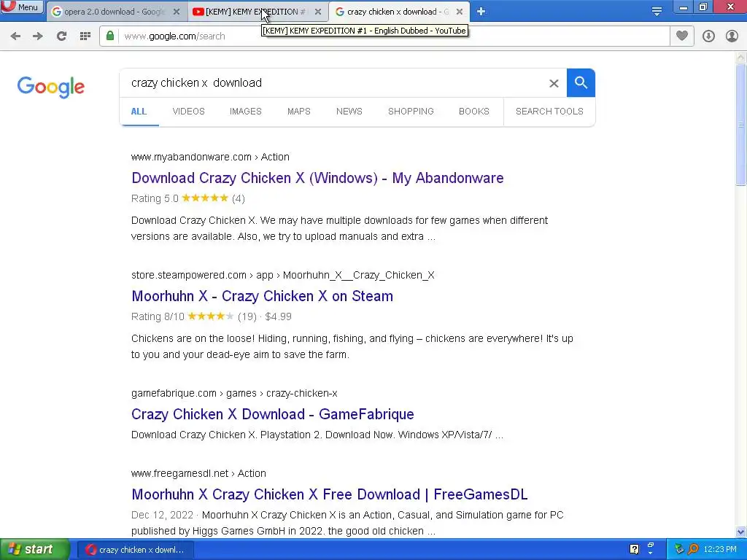Viewport: 747px width, 560px height.
Task: Open the user account icon
Action: pos(732,36)
